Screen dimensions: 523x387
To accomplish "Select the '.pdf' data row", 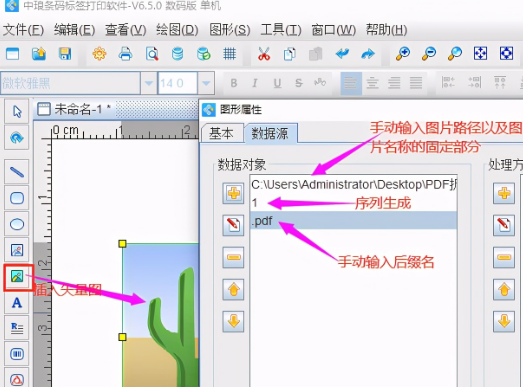I will click(354, 221).
